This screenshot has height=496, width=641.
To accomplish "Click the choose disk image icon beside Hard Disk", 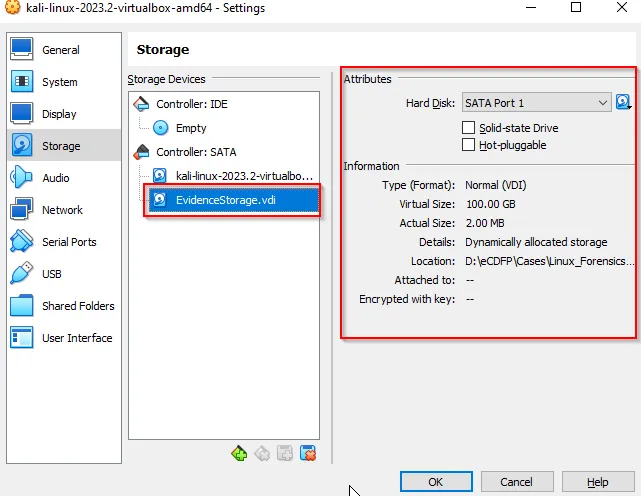I will (x=624, y=103).
